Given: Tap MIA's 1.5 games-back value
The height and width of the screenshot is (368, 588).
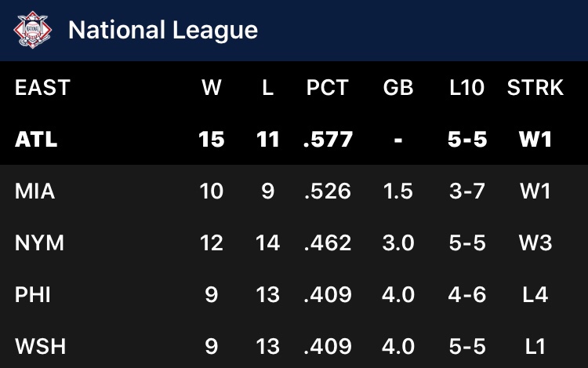Looking at the screenshot, I should pyautogui.click(x=398, y=191).
